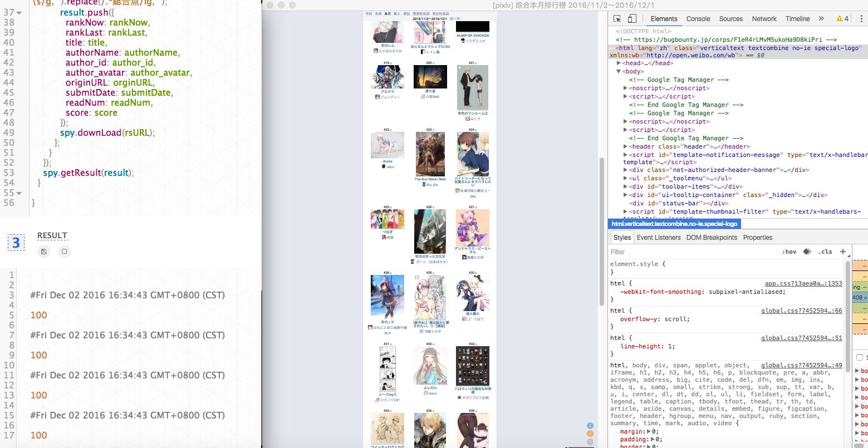Viewport: 868px width, 448px height.
Task: Expand the header class="header" node
Action: click(626, 146)
